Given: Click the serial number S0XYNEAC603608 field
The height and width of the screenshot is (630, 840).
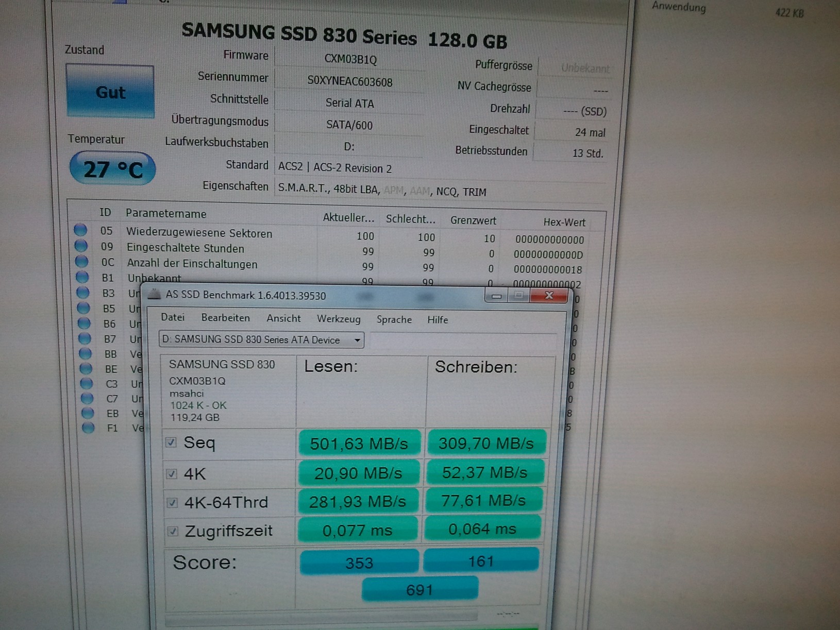Looking at the screenshot, I should pyautogui.click(x=350, y=81).
